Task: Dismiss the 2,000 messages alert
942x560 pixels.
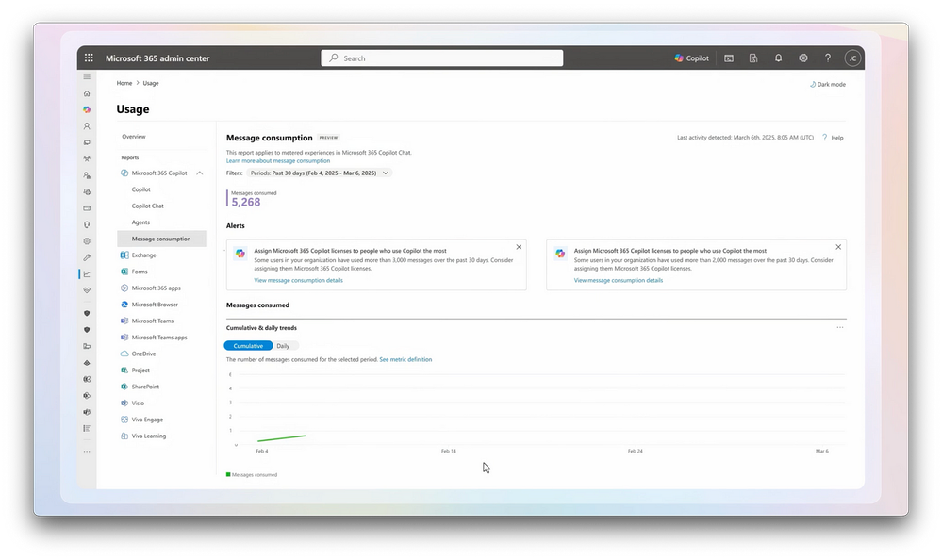Action: (838, 247)
